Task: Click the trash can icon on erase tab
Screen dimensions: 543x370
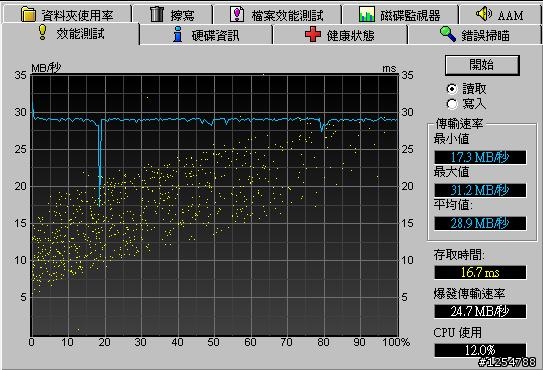Action: (x=157, y=14)
